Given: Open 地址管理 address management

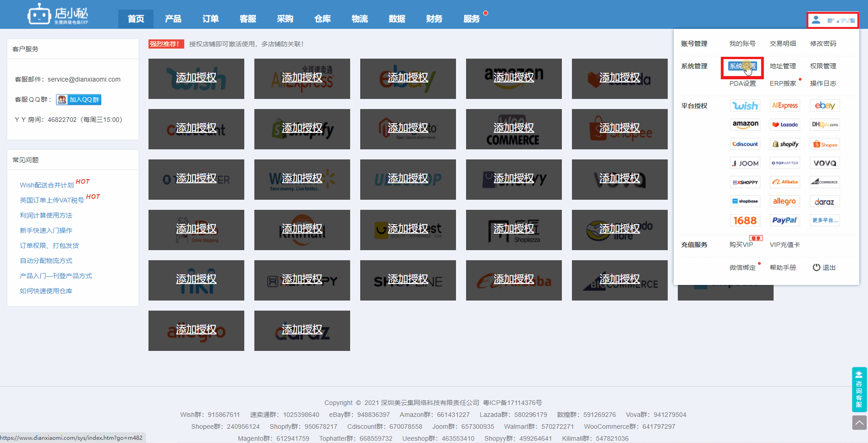Looking at the screenshot, I should (x=783, y=66).
